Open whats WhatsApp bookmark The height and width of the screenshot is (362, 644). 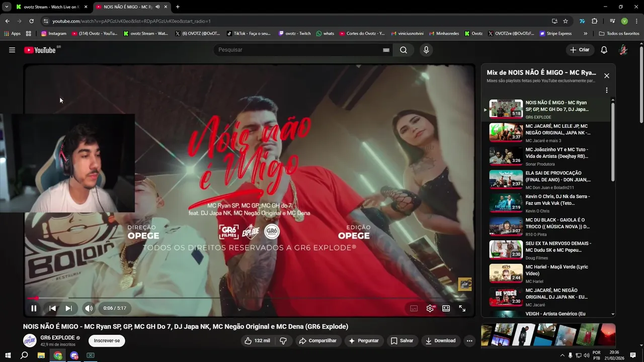pos(325,34)
